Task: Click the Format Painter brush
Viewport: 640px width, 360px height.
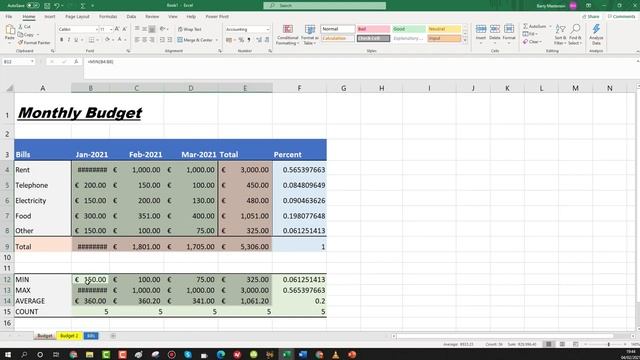Action: pos(34,42)
